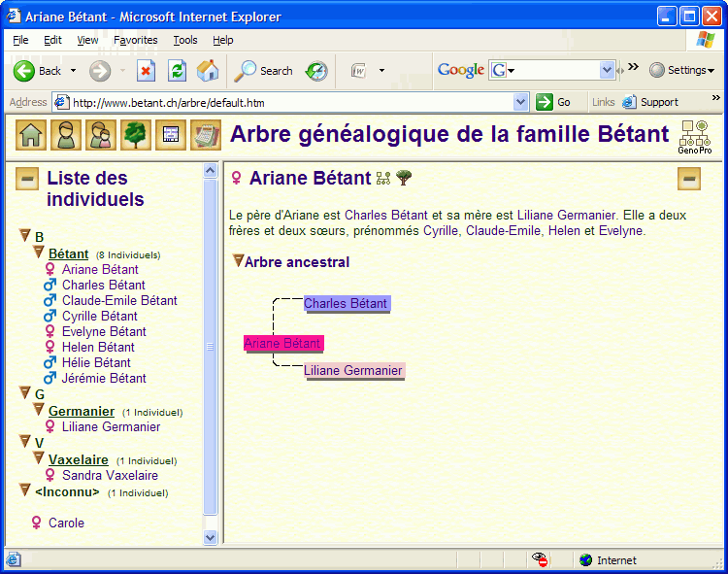The width and height of the screenshot is (728, 574).
Task: Click the Go button next to address bar
Action: pos(554,102)
